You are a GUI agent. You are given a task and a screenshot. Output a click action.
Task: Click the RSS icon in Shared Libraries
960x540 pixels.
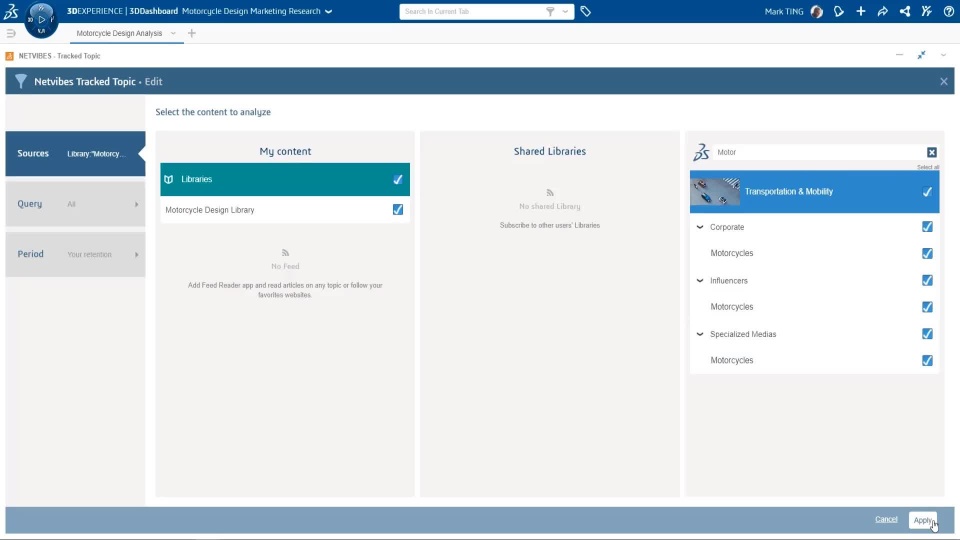click(x=550, y=193)
